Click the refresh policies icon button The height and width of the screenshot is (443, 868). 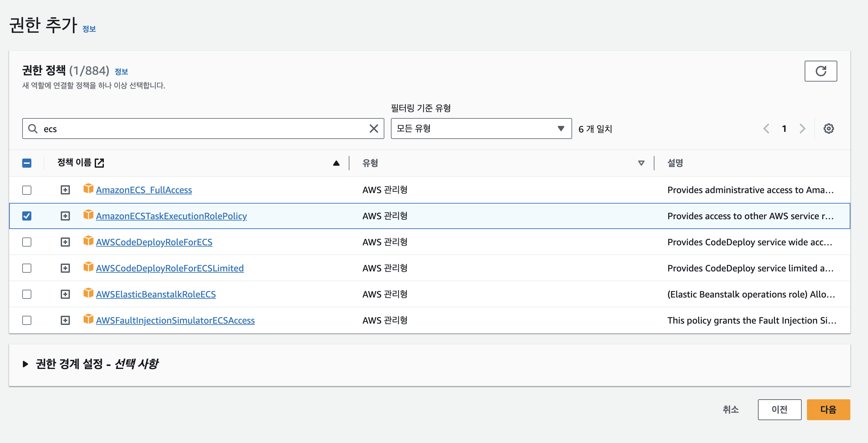pyautogui.click(x=821, y=71)
